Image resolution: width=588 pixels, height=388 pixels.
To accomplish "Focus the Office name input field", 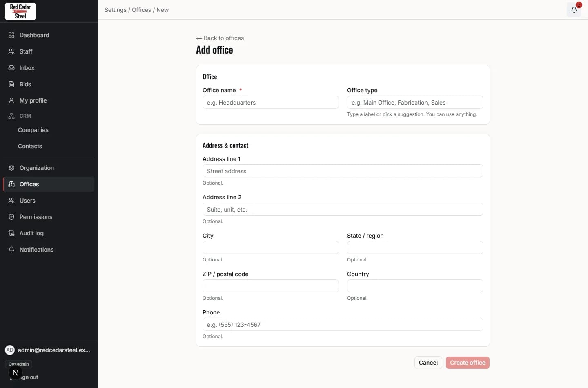I will pos(270,102).
